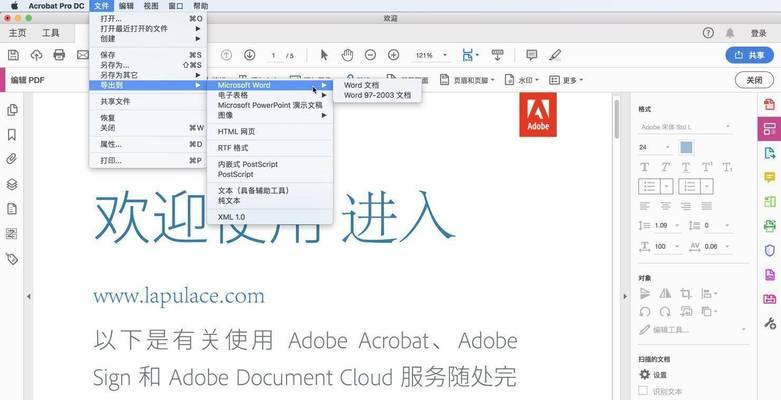Click the 关闭 button in edit toolbar
The image size is (781, 400).
point(754,80)
